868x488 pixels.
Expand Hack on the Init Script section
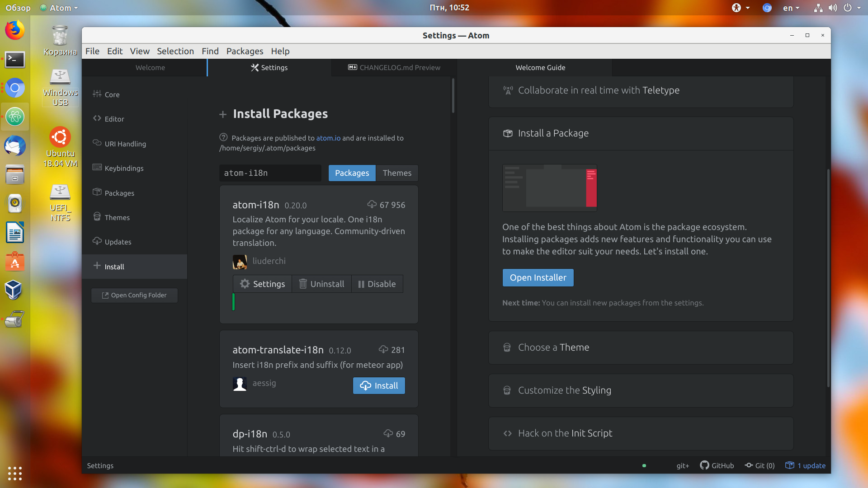click(x=641, y=433)
